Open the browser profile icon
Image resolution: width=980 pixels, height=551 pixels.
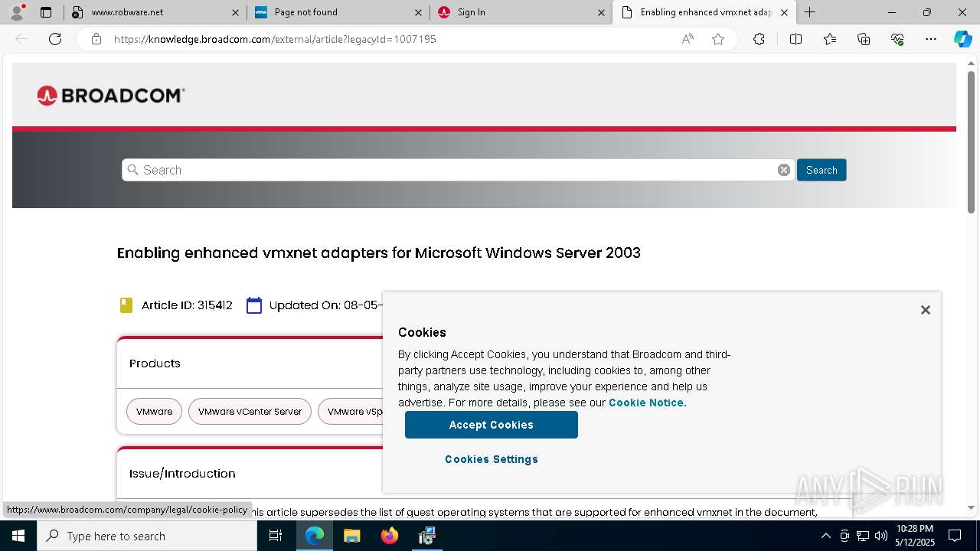click(x=17, y=12)
